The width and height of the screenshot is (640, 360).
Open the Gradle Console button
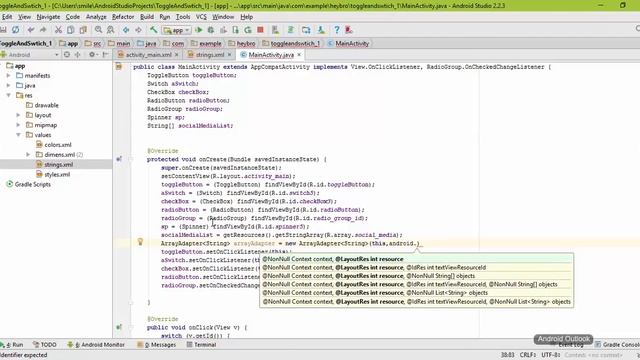click(x=617, y=344)
